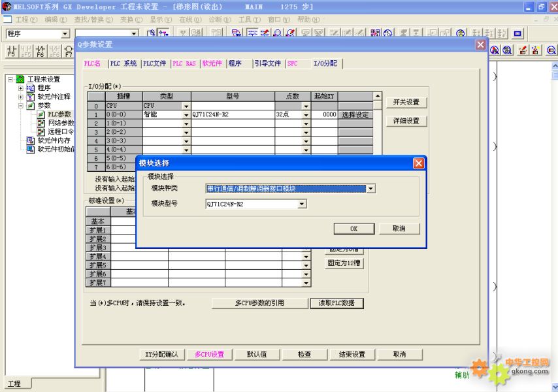Click the XY分配确认 button

(x=161, y=354)
